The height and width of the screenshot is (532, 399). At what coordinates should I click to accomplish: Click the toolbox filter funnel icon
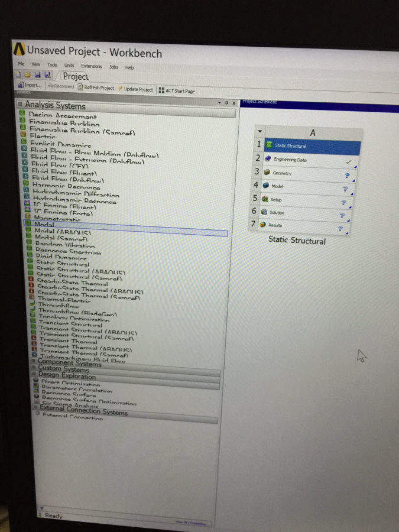[x=41, y=508]
